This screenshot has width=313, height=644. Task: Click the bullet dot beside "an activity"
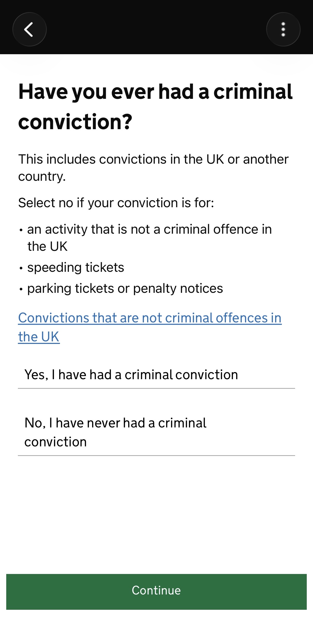click(21, 230)
